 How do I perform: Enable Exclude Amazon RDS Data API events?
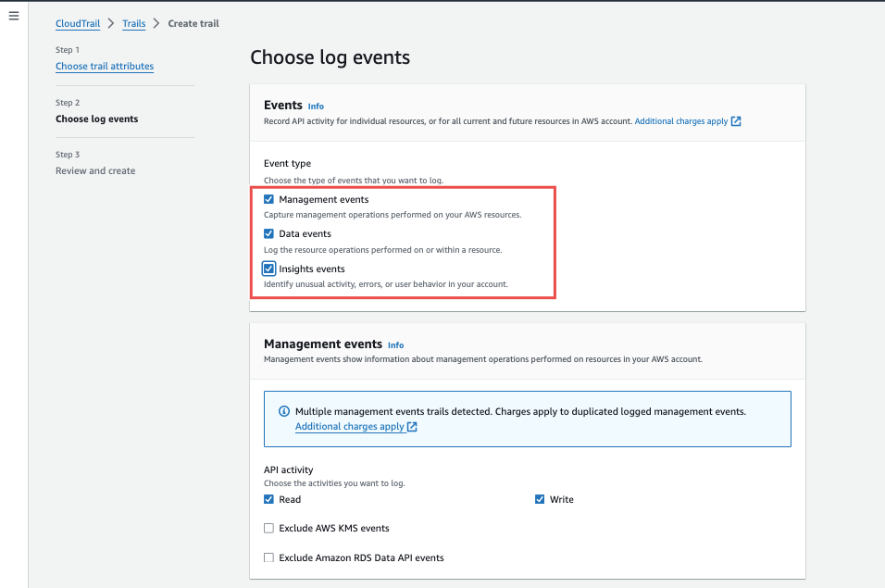click(x=268, y=557)
